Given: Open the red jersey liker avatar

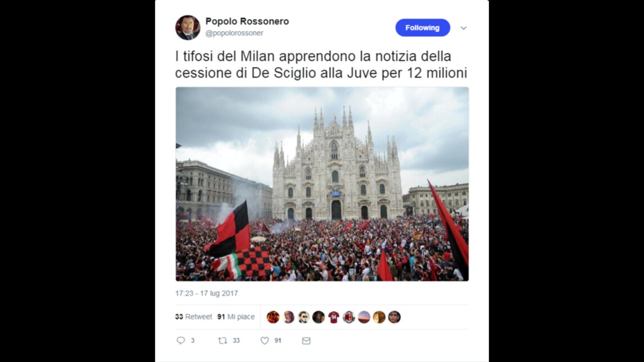Looking at the screenshot, I should point(333,317).
